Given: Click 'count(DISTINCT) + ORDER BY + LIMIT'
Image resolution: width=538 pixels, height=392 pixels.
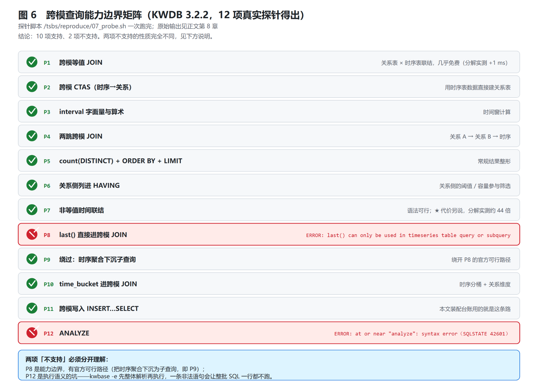Looking at the screenshot, I should 120,161.
